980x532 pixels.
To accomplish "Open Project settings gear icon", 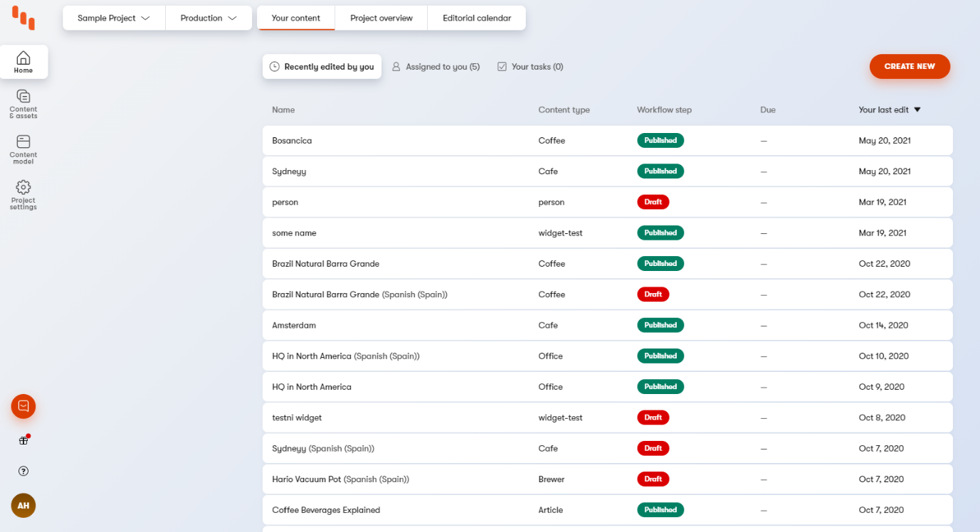I will coord(23,194).
